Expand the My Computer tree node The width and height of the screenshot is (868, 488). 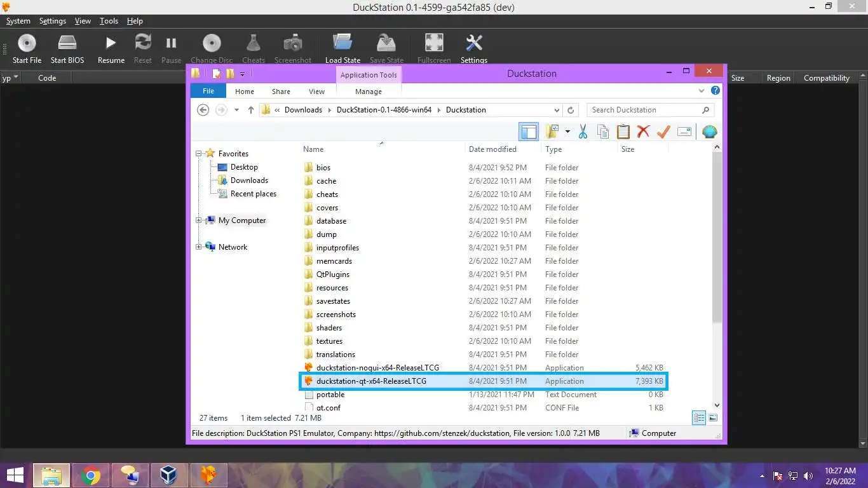pyautogui.click(x=199, y=220)
